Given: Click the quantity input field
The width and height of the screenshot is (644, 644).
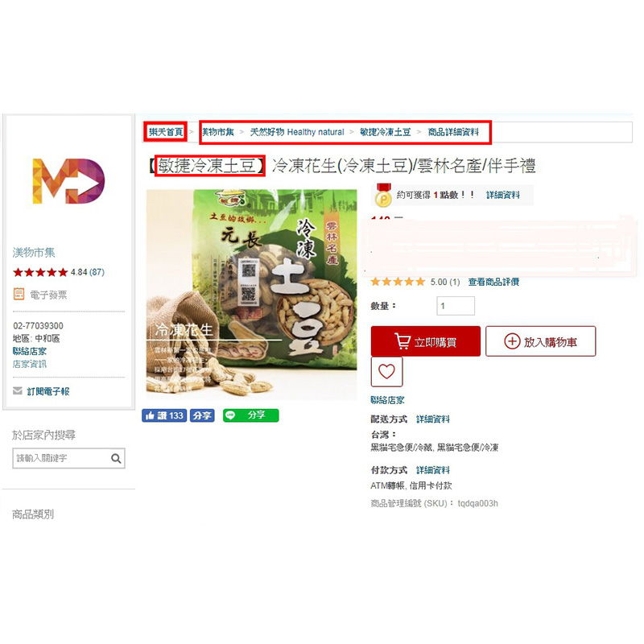Looking at the screenshot, I should [x=456, y=306].
